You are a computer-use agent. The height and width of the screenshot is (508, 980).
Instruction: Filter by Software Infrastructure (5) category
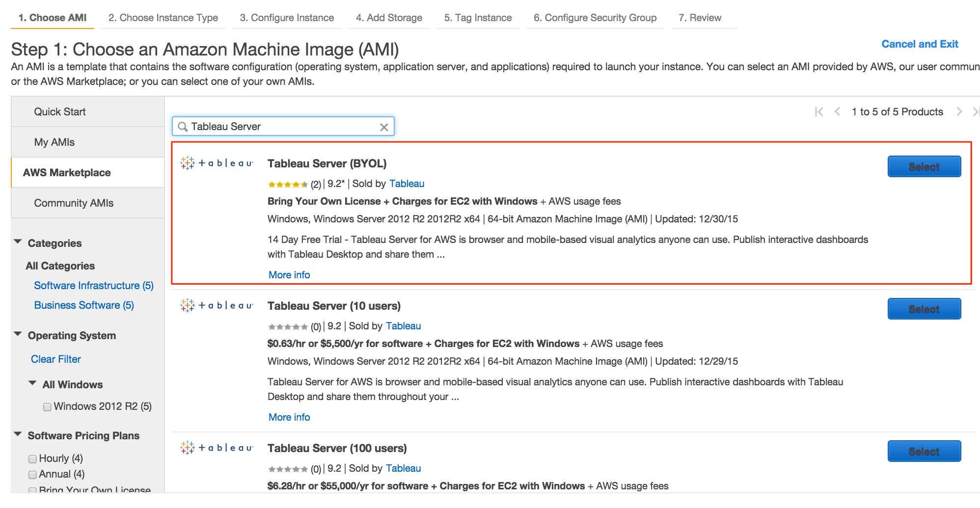(94, 286)
